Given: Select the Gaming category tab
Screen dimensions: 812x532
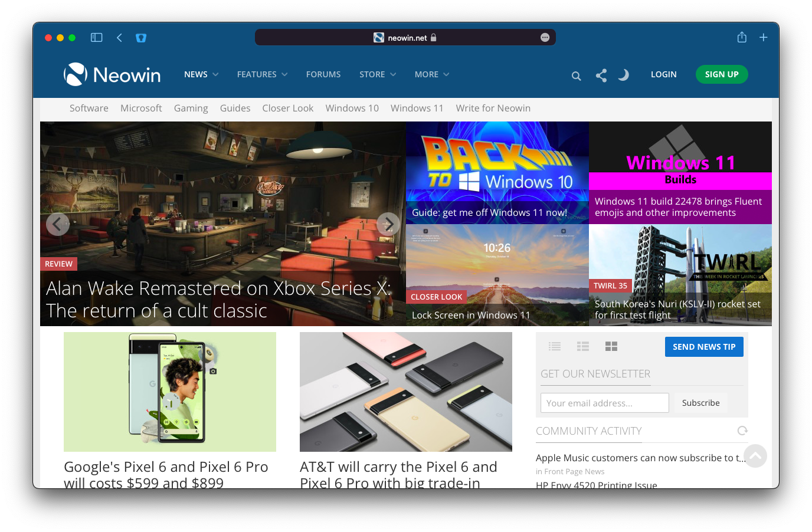Looking at the screenshot, I should 191,108.
